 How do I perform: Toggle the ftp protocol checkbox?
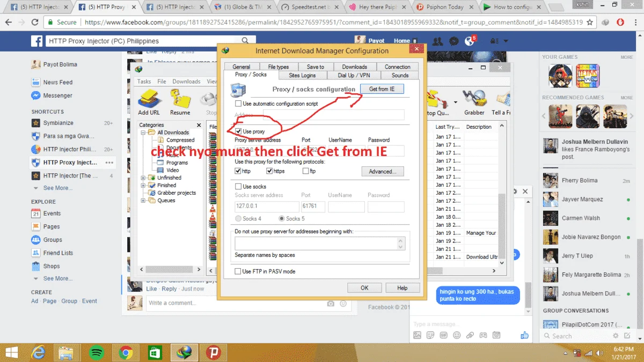coord(305,171)
